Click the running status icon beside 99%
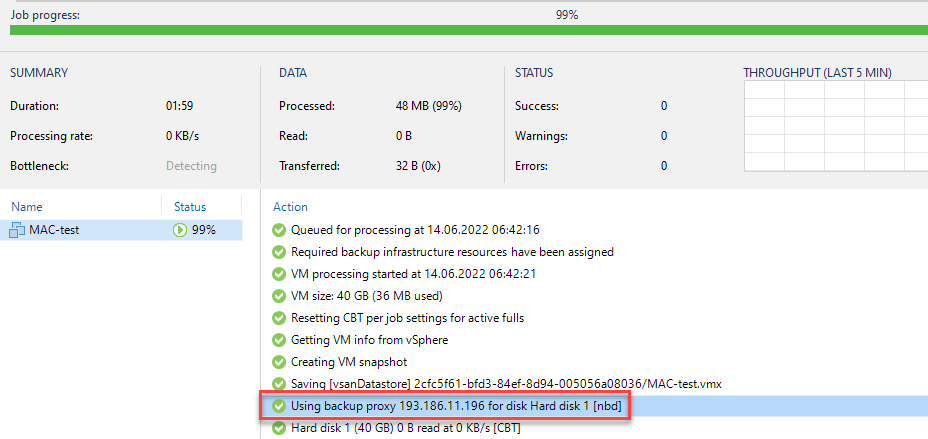Viewport: 928px width, 439px height. pos(180,230)
